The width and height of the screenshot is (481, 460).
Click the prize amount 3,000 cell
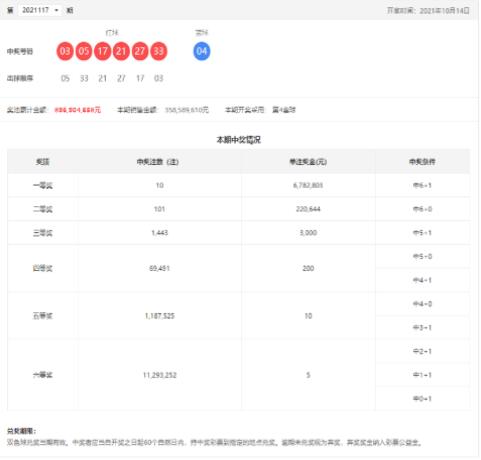pyautogui.click(x=308, y=233)
